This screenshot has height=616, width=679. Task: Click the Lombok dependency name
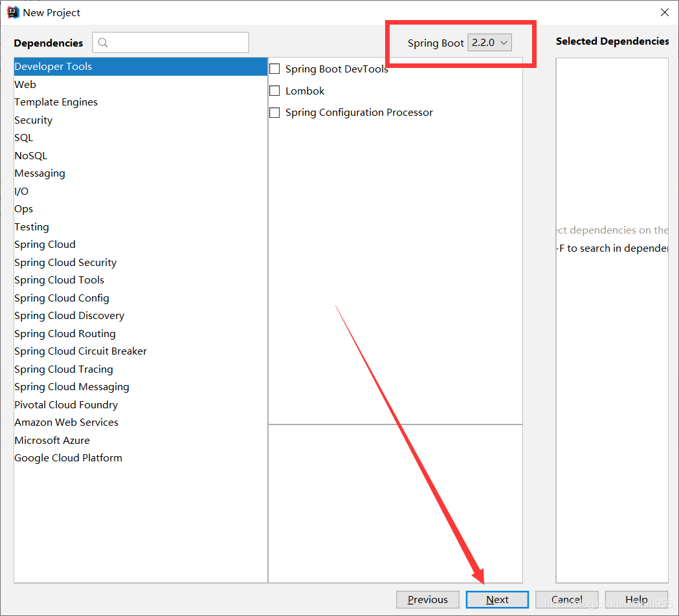coord(305,91)
